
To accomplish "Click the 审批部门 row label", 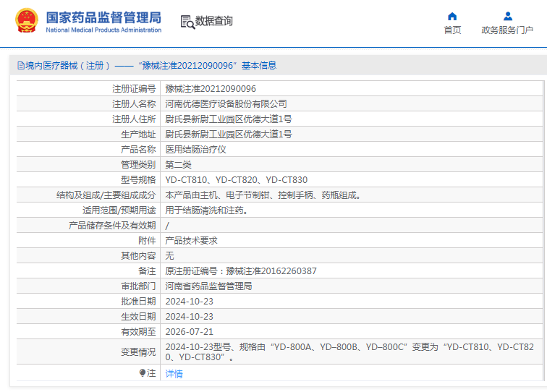I will [x=138, y=286].
